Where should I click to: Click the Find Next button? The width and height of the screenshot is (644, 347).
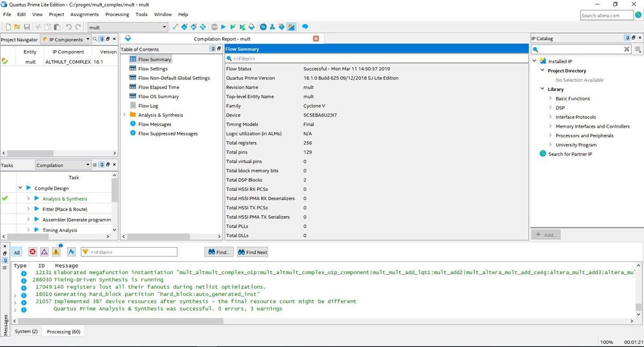(253, 252)
